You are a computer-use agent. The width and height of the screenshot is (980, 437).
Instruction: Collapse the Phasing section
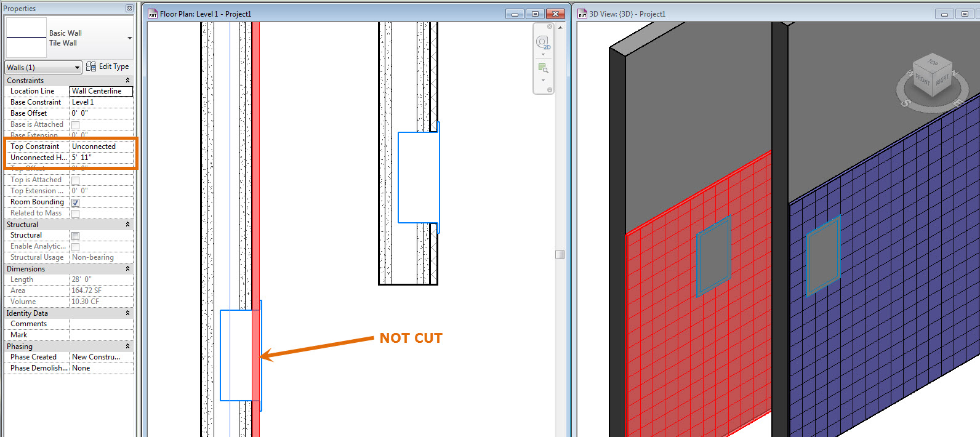coord(128,347)
